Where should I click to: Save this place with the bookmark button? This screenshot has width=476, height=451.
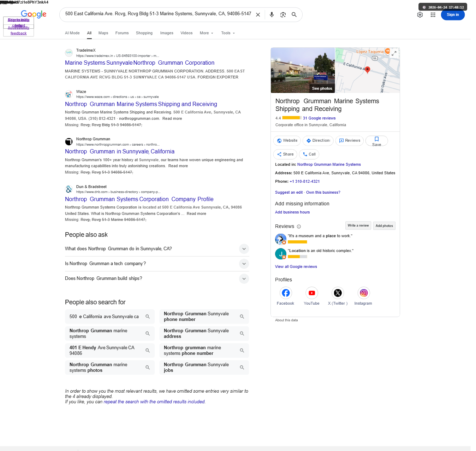coord(377,141)
